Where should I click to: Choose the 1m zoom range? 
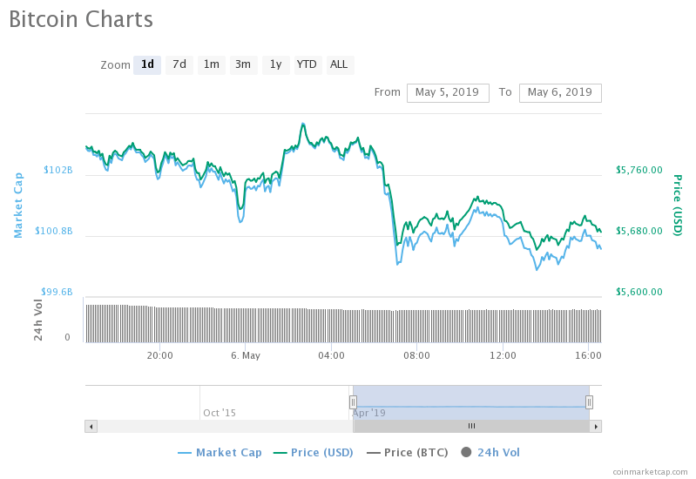(x=211, y=65)
